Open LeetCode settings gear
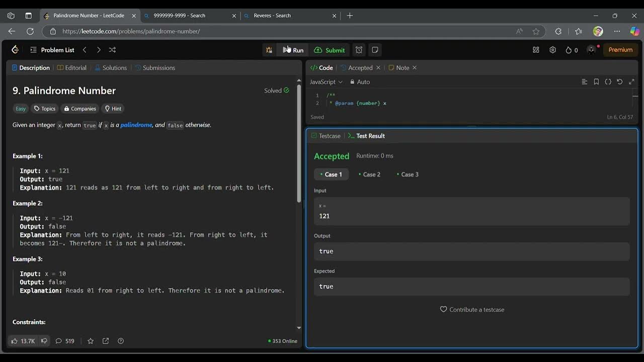The height and width of the screenshot is (362, 644). pos(552,50)
